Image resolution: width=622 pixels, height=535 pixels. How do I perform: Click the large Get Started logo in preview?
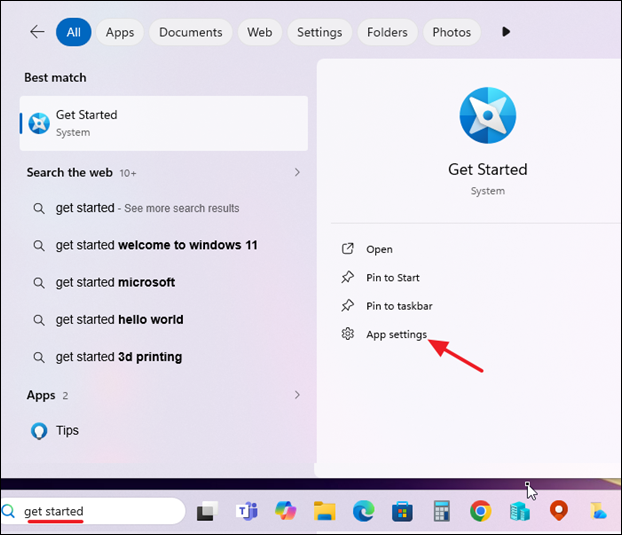coord(488,115)
